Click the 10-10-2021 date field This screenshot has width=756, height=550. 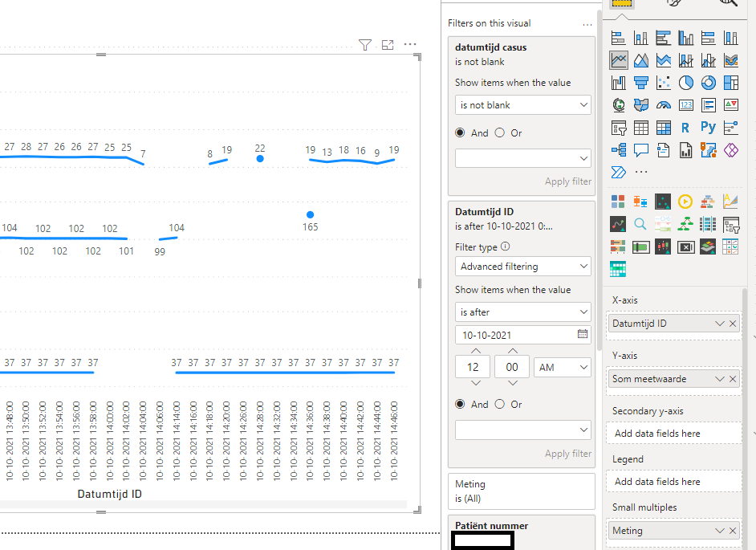(523, 335)
